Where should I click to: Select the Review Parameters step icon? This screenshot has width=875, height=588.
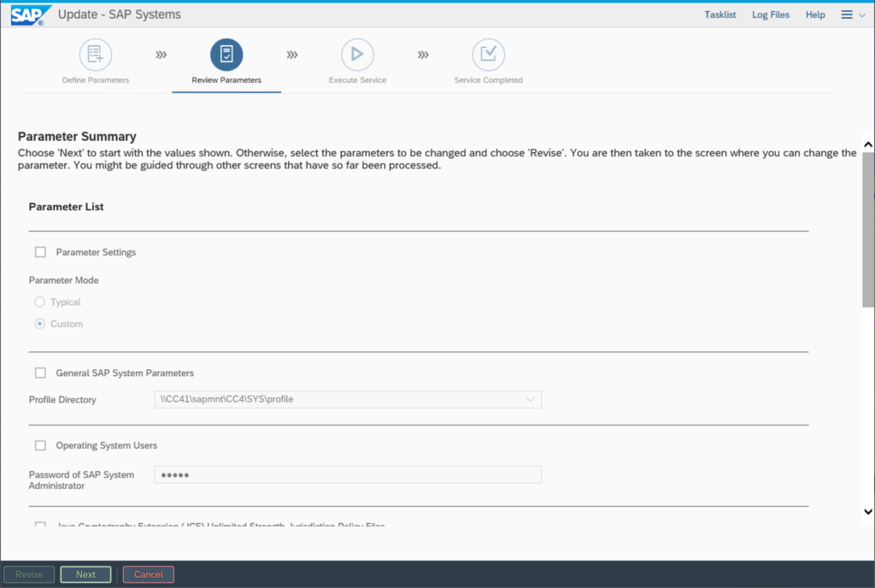226,54
